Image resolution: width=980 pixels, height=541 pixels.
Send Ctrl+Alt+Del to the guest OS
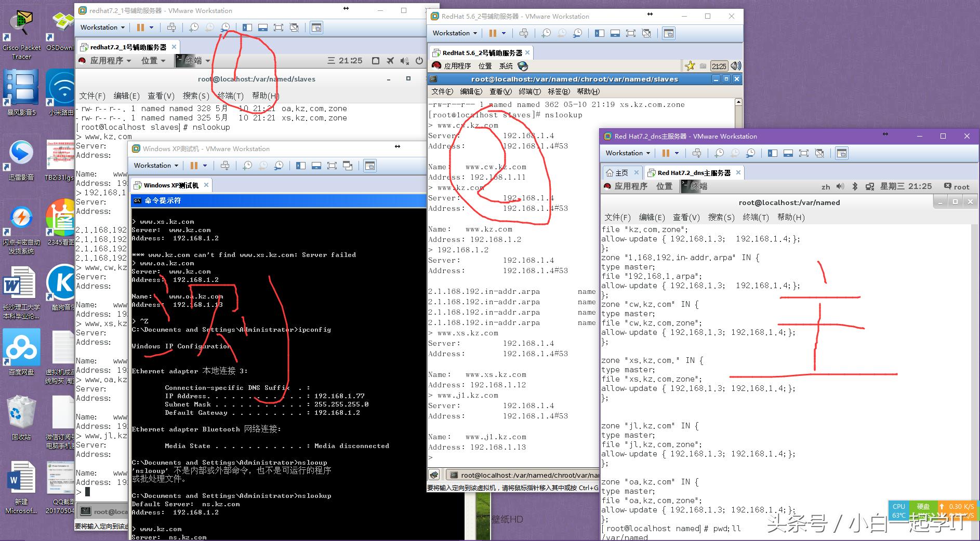(171, 27)
